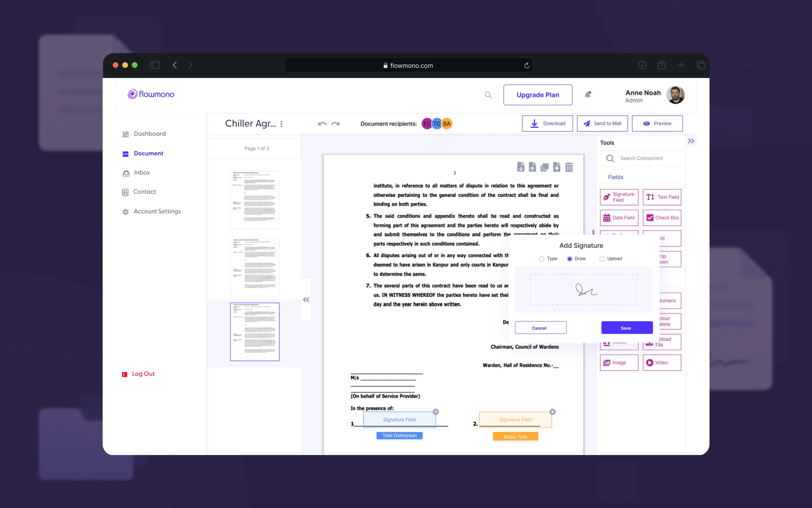Screen dimensions: 812x508
Task: Click Upgrade Plan button
Action: (538, 95)
